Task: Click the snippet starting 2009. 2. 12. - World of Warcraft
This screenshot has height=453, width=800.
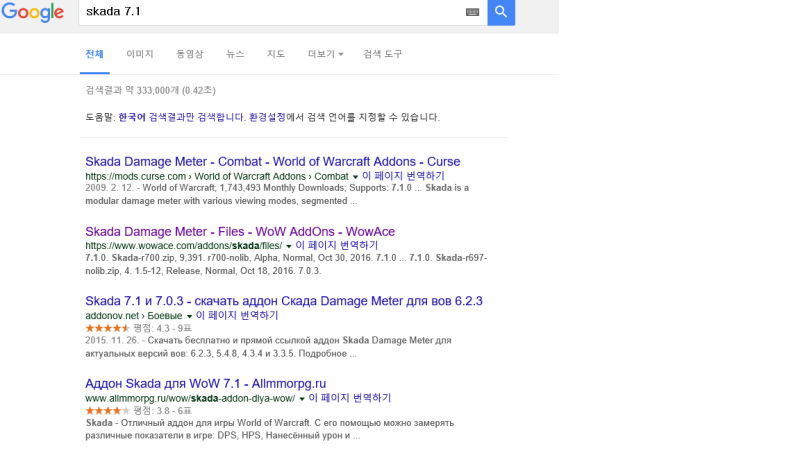Action: click(x=277, y=194)
